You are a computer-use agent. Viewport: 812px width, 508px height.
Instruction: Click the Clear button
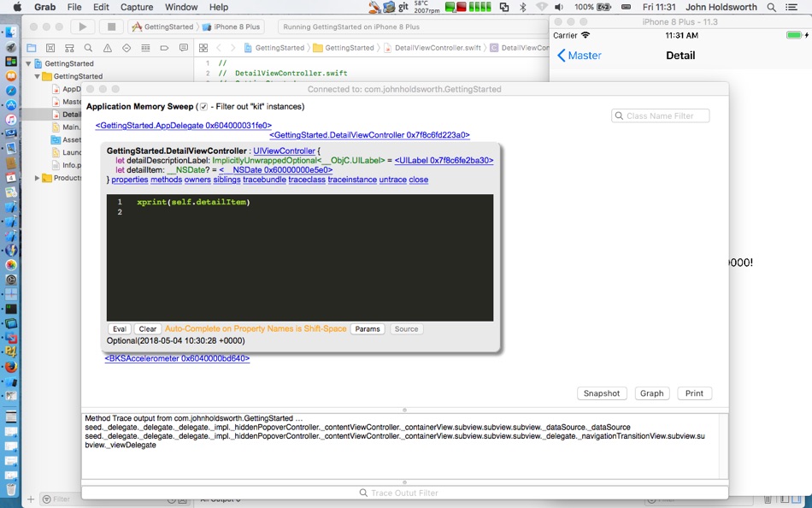click(148, 329)
